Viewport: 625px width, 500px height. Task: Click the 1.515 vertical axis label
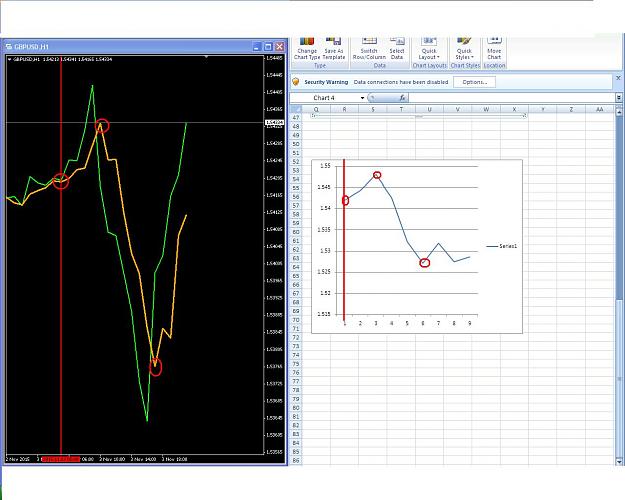click(324, 314)
